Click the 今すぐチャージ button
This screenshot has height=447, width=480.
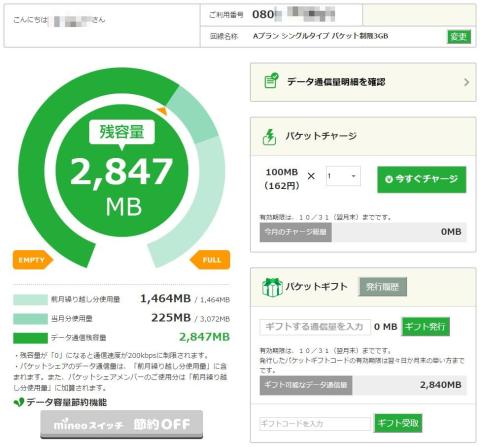pyautogui.click(x=421, y=179)
